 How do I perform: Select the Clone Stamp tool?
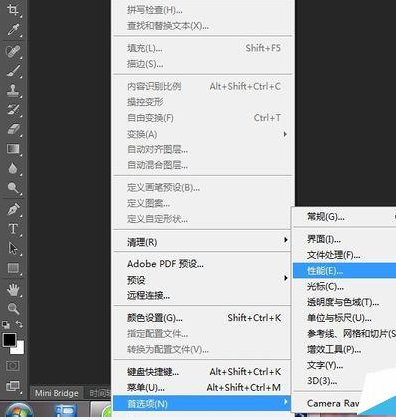click(13, 90)
